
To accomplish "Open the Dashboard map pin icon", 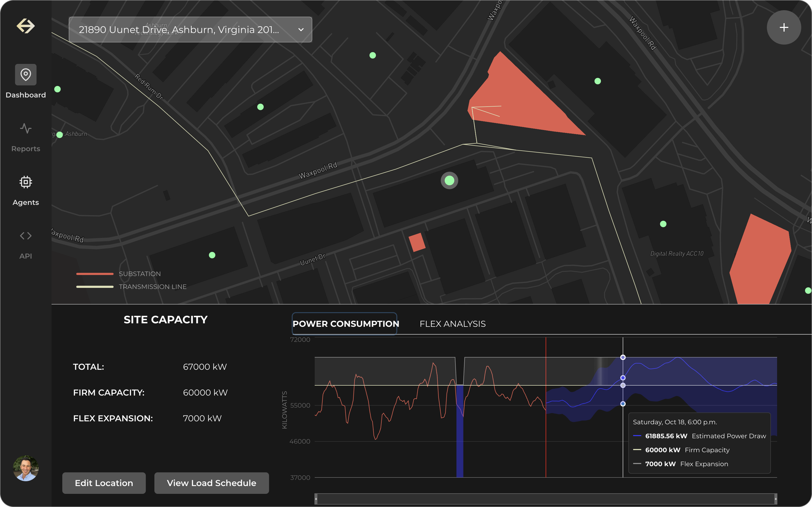I will pos(26,74).
